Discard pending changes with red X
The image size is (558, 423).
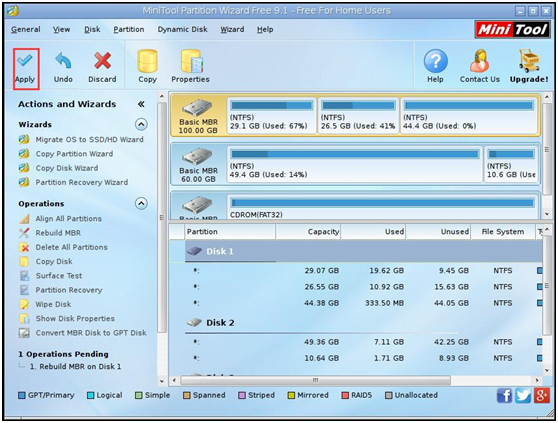coord(102,68)
